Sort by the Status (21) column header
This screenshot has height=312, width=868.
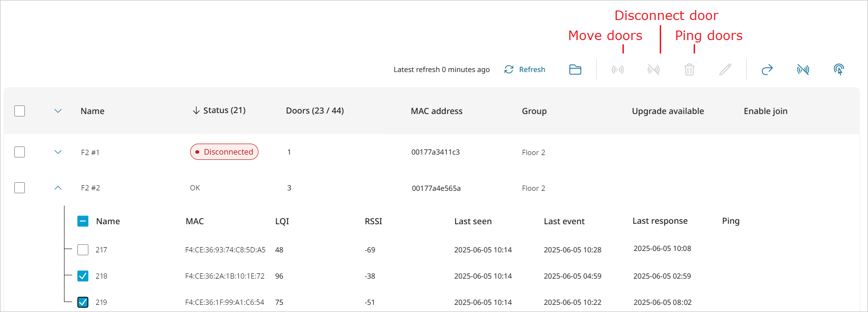tap(219, 111)
